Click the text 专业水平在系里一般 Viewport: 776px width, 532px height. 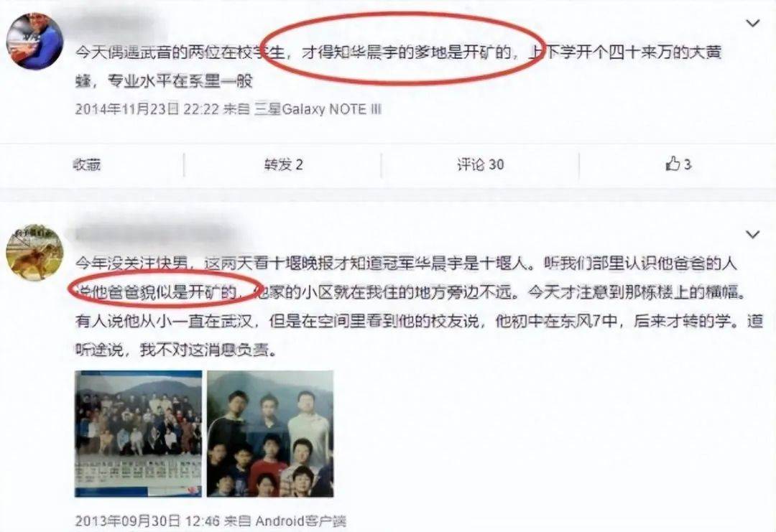pos(180,81)
